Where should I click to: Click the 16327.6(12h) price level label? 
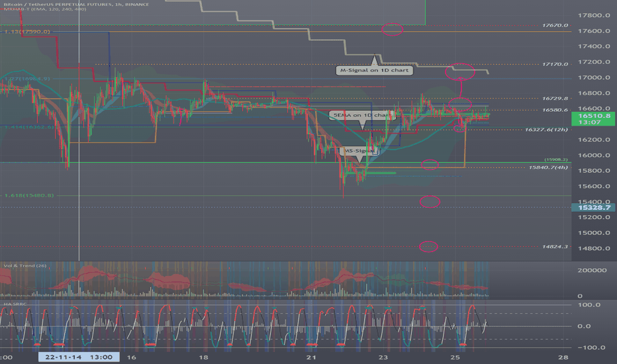546,130
